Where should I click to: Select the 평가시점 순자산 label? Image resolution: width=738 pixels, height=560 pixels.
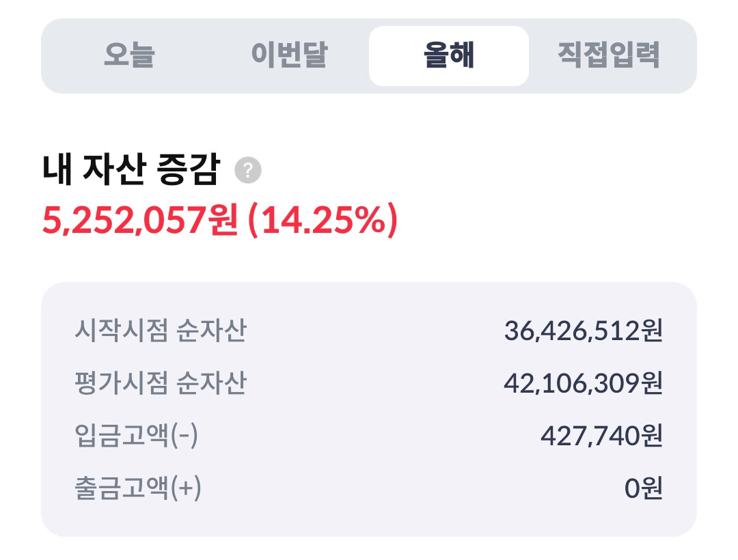(x=160, y=384)
